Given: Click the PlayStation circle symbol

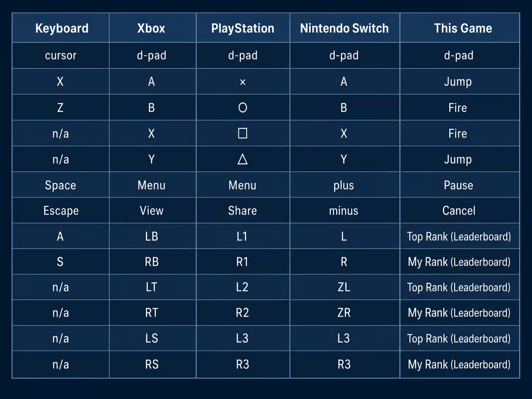Looking at the screenshot, I should [242, 108].
